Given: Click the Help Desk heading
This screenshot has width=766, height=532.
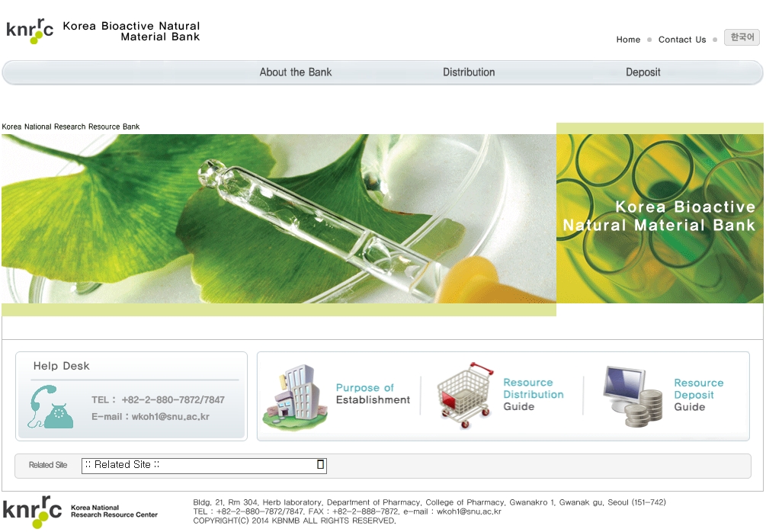Looking at the screenshot, I should pos(62,366).
